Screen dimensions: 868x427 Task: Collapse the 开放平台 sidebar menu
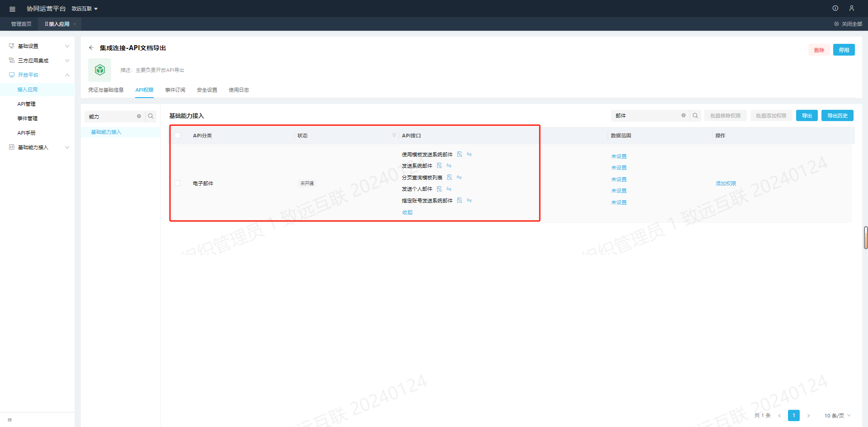(x=38, y=75)
